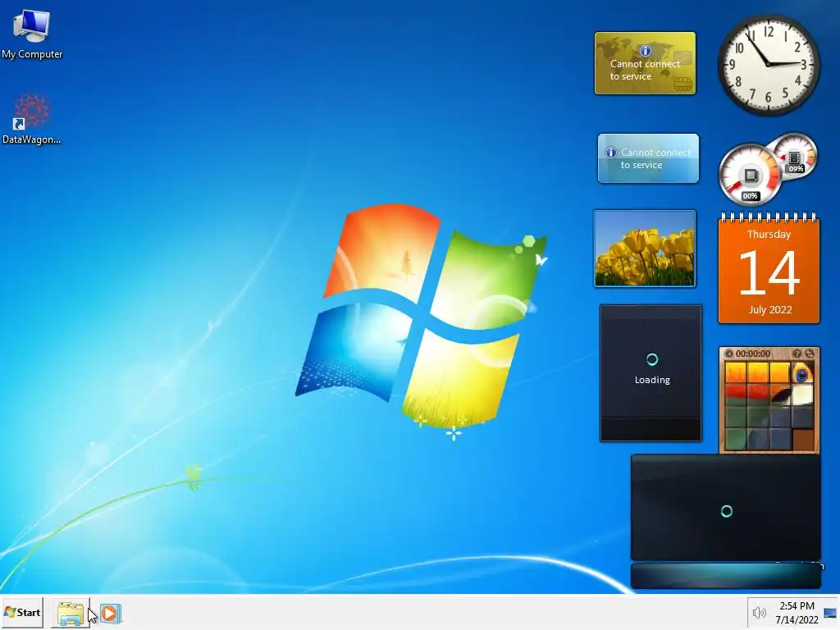The image size is (840, 630).
Task: Show the puzzle picture with the question-mark icon
Action: 797,354
